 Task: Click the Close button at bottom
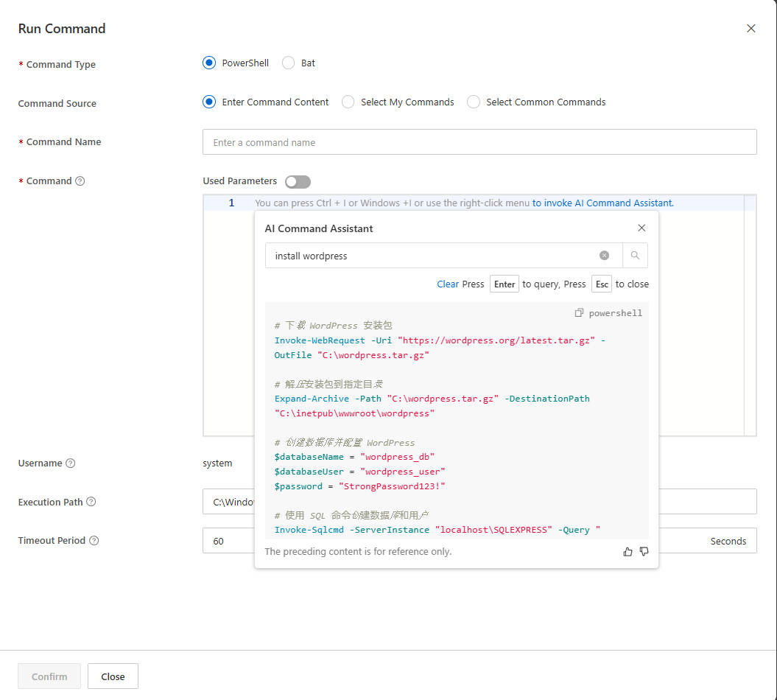[x=113, y=676]
